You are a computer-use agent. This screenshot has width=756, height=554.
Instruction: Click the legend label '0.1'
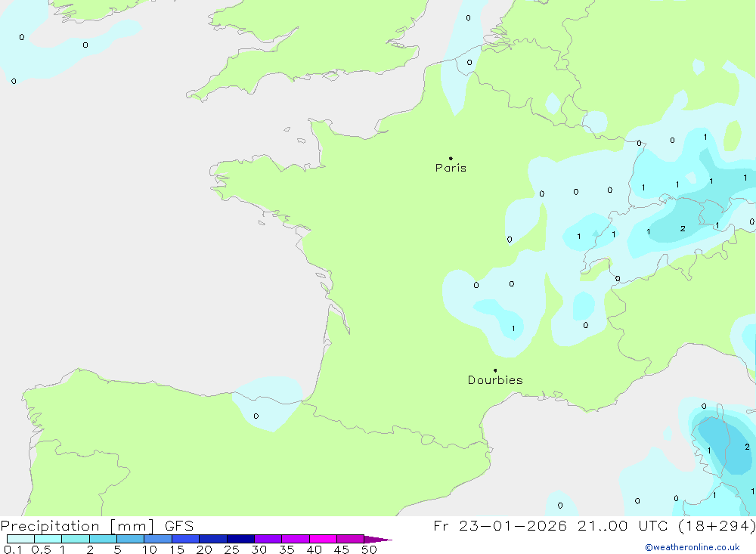coord(13,549)
